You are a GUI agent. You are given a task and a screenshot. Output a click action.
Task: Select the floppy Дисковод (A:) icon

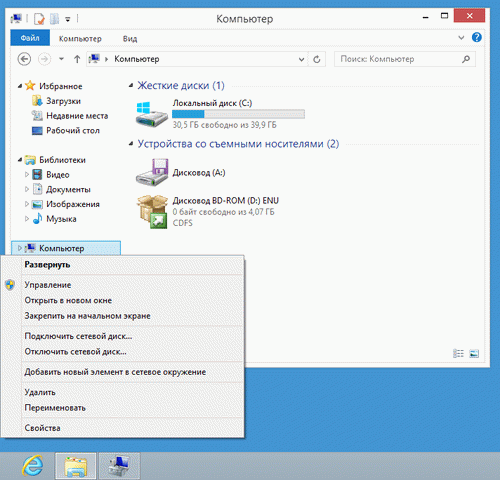click(152, 172)
